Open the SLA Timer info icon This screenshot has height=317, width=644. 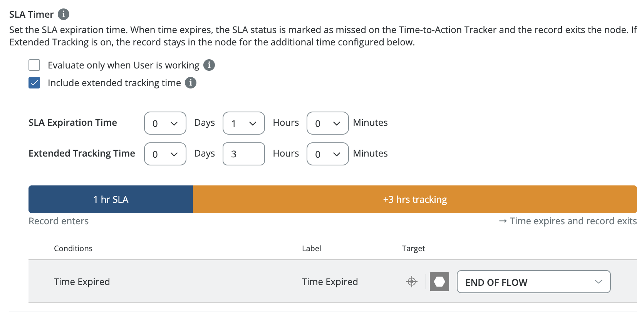64,14
